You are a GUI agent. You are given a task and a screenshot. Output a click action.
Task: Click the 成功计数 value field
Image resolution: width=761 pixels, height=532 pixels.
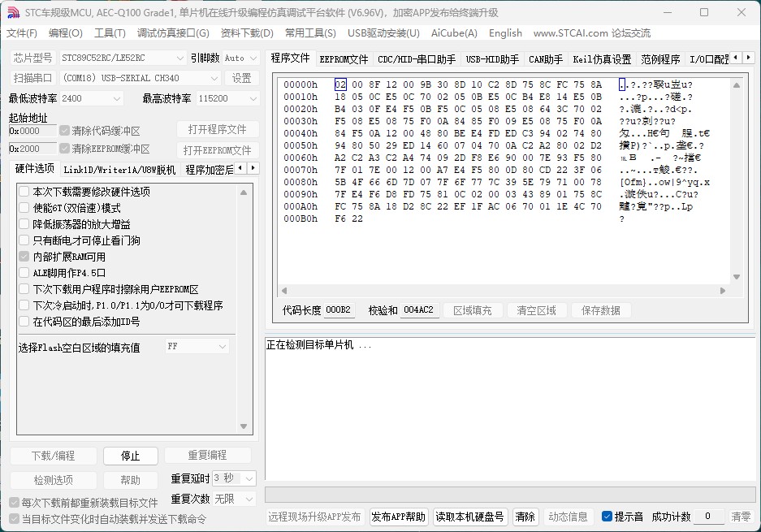pos(708,517)
